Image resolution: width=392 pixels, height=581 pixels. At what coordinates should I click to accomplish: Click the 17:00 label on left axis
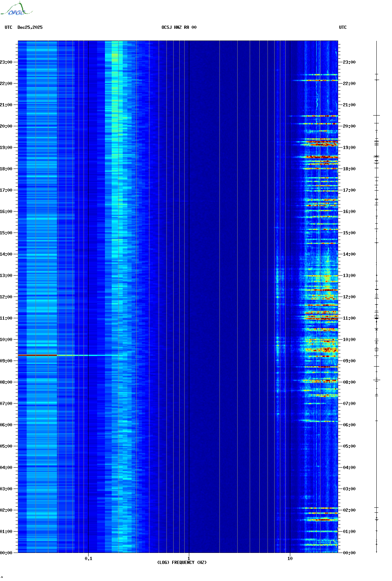pos(6,190)
